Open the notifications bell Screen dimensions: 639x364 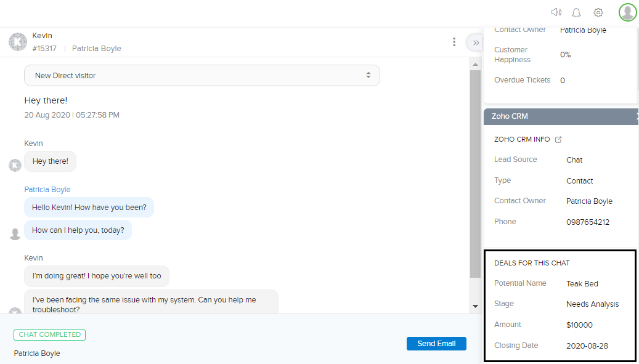577,12
